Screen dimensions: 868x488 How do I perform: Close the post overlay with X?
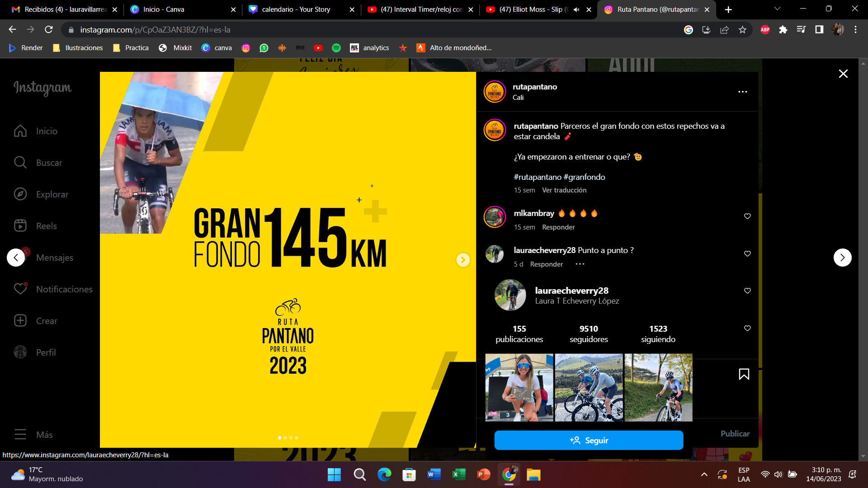point(843,74)
